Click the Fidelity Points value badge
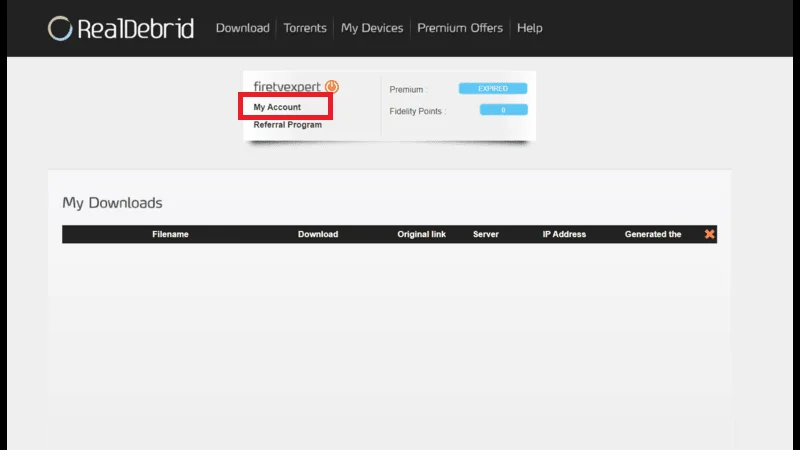Image resolution: width=800 pixels, height=450 pixels. coord(504,110)
